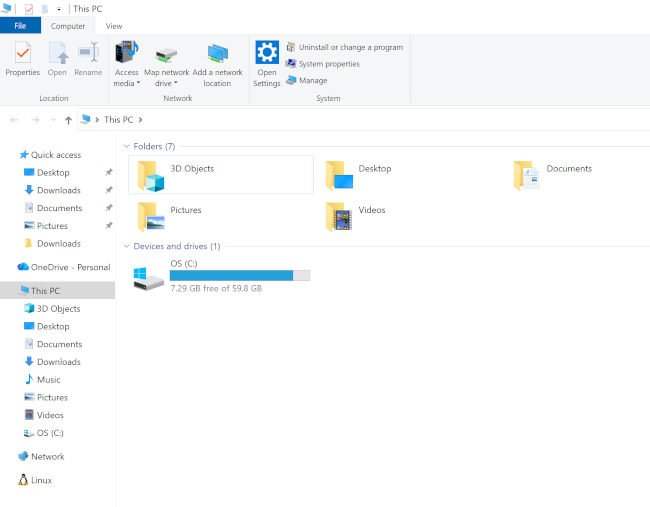The height and width of the screenshot is (507, 650).
Task: Select Quick access in the sidebar
Action: coord(50,155)
